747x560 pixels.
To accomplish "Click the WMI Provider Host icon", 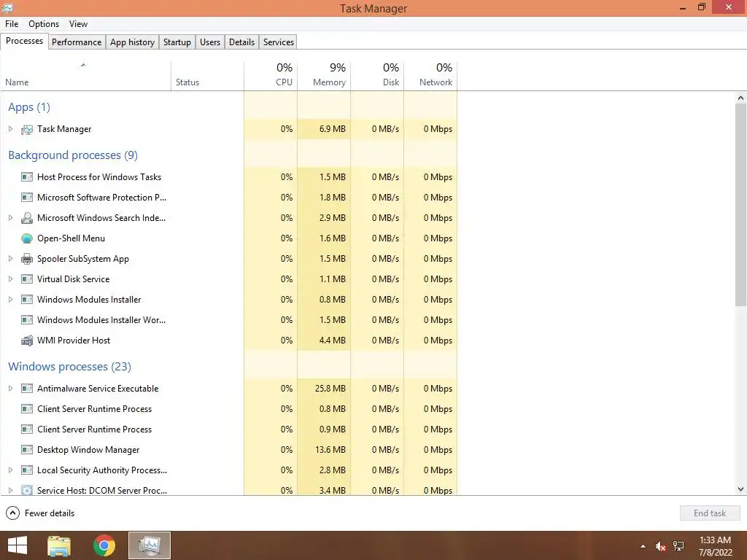I will click(x=27, y=341).
